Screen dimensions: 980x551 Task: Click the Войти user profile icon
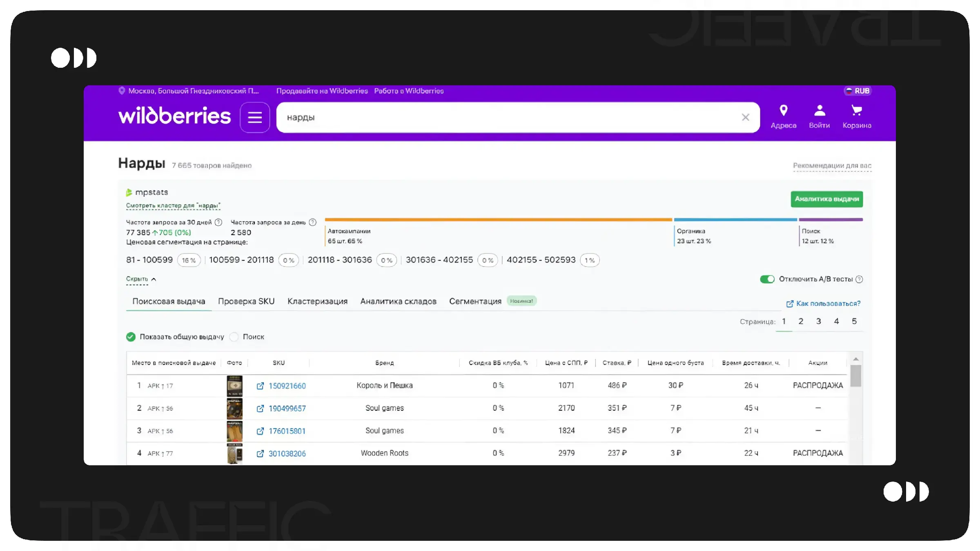coord(819,111)
